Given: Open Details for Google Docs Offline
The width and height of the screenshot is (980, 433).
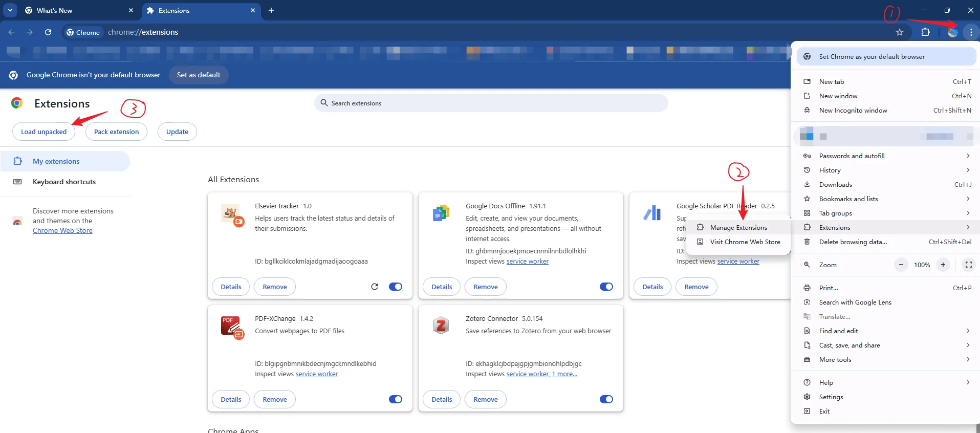Looking at the screenshot, I should (442, 287).
